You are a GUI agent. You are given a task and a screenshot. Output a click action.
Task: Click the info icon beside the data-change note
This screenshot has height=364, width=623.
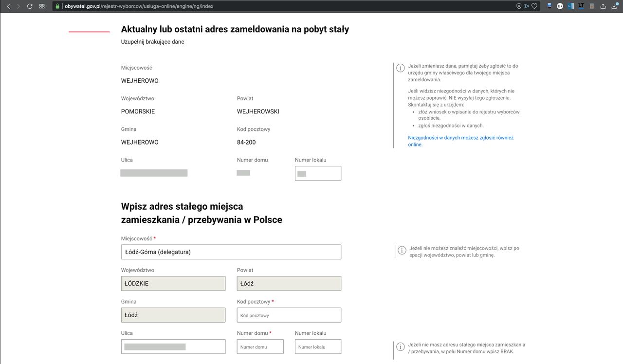(x=401, y=68)
